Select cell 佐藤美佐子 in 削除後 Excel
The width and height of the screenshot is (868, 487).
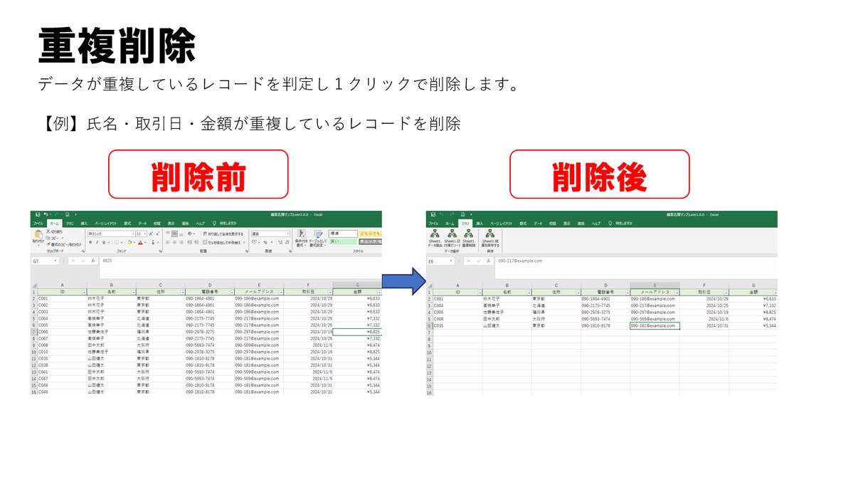click(507, 312)
